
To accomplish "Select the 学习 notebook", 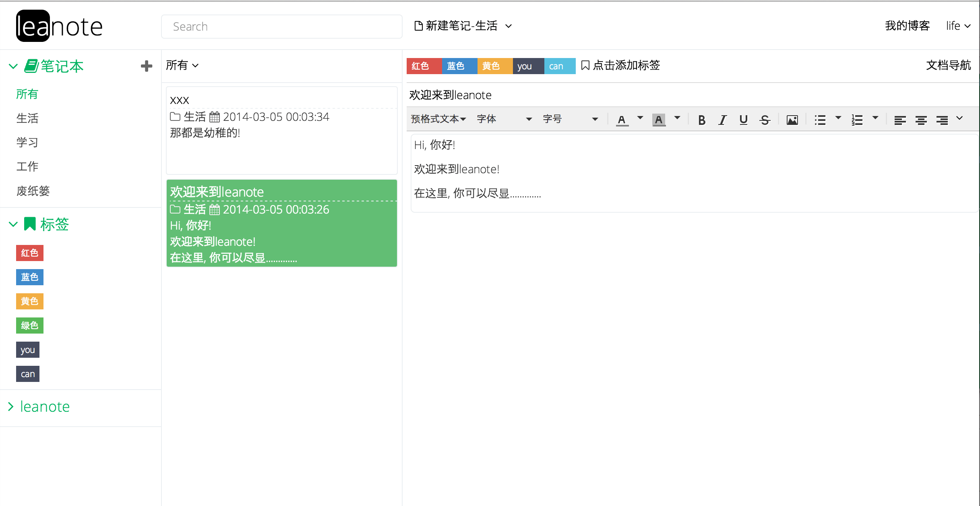I will 27,142.
